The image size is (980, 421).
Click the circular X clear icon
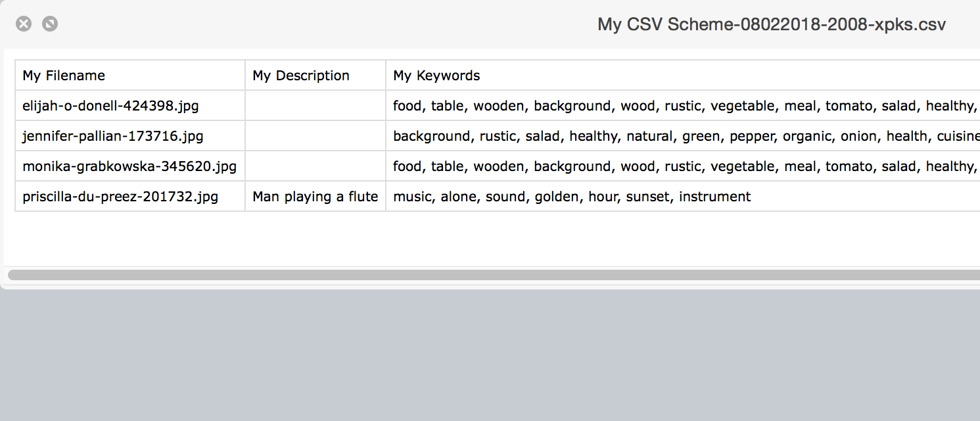click(24, 23)
